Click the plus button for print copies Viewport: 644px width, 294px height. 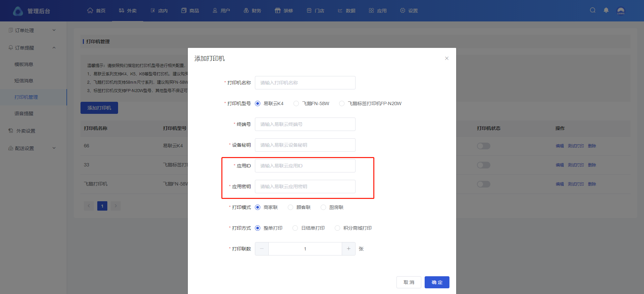coord(348,249)
